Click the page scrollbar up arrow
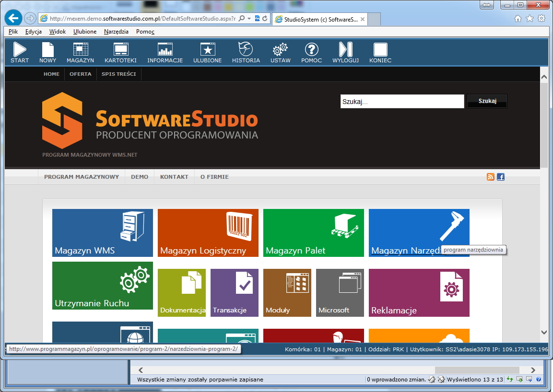This screenshot has height=392, width=553. [x=544, y=77]
